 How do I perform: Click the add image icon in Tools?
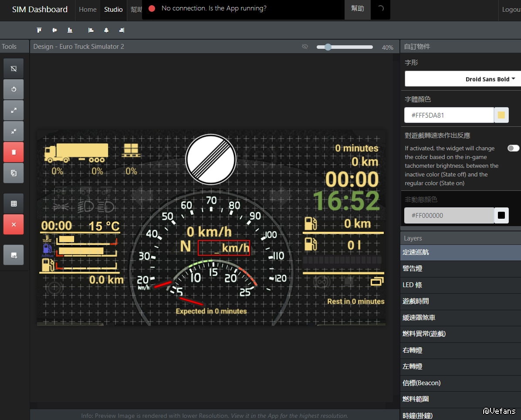[x=14, y=255]
